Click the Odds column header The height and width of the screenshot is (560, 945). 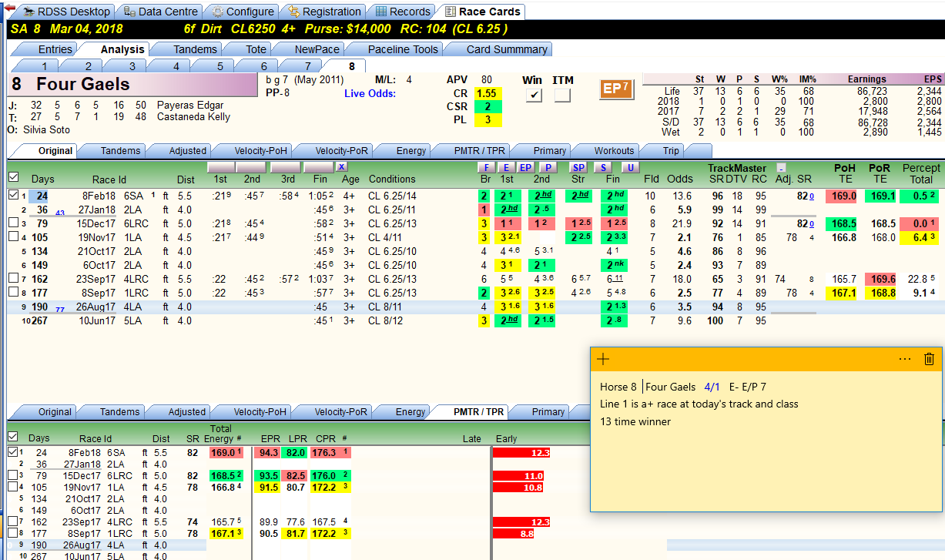click(x=679, y=179)
